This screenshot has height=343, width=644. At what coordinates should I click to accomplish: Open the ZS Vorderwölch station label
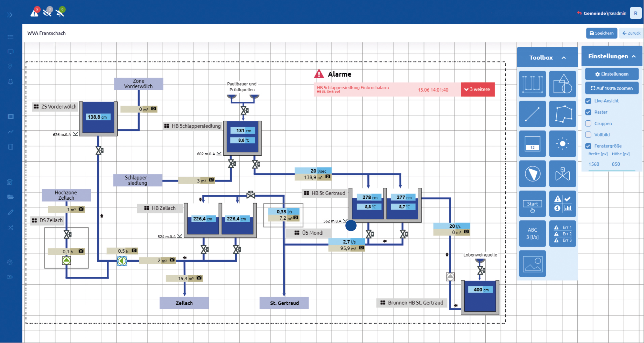55,107
